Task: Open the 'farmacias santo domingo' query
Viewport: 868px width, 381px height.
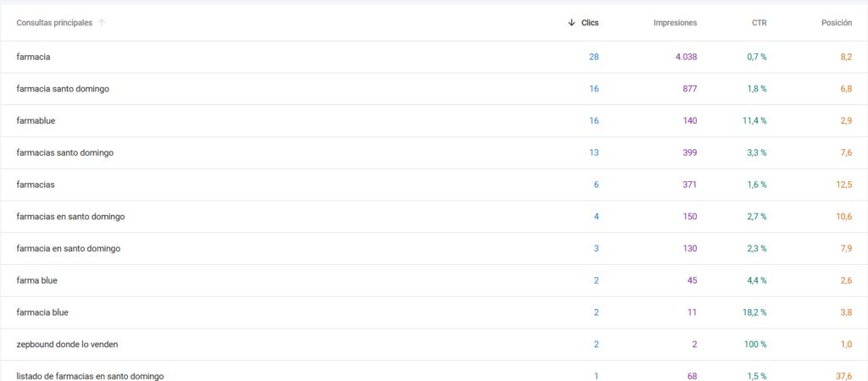Action: [434, 152]
